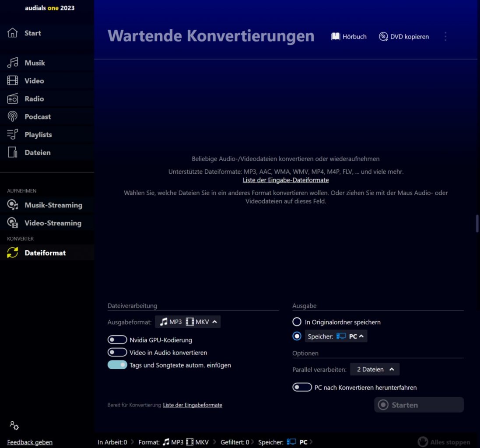Click Feedback geben link
The image size is (480, 448).
30,442
